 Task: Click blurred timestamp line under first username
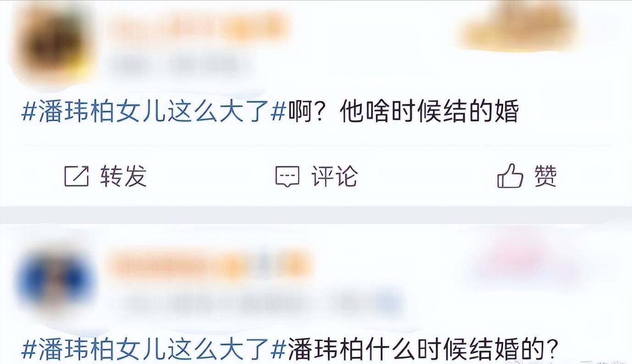tap(179, 65)
